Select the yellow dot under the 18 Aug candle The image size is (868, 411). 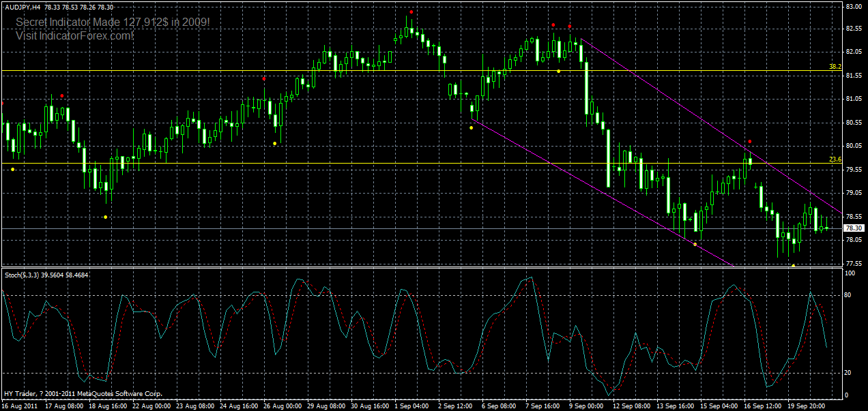105,215
